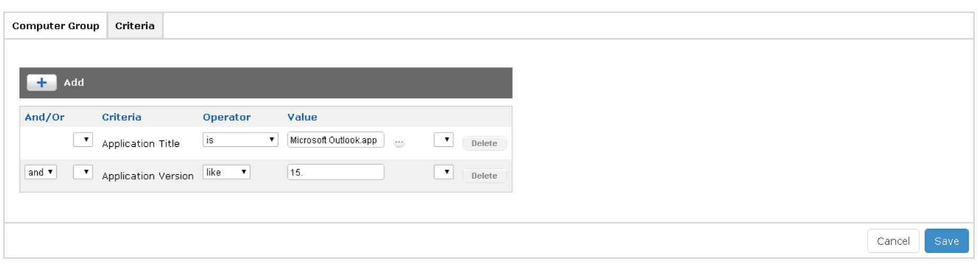This screenshot has height=274, width=980.
Task: Click the Microsoft Outlook.app value field
Action: [335, 140]
